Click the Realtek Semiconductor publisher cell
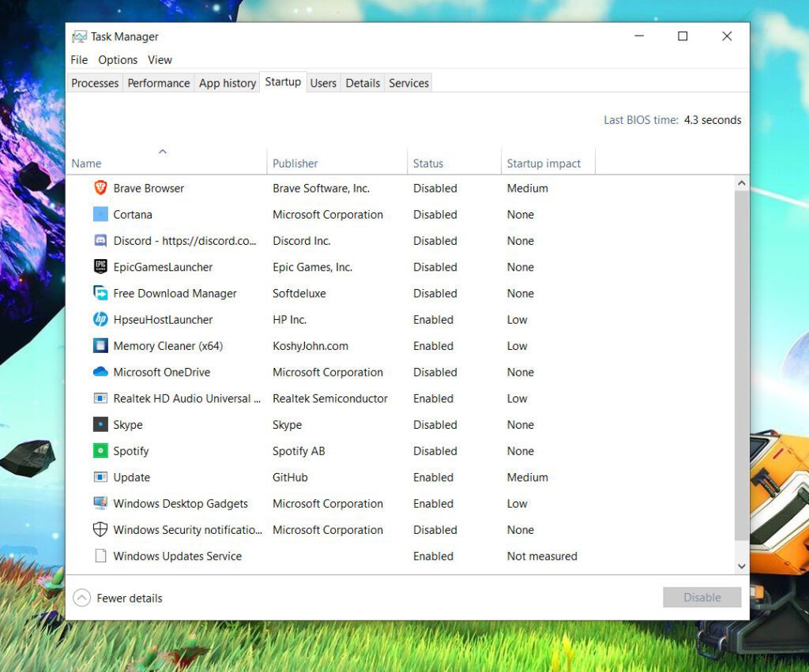The image size is (809, 672). 330,399
